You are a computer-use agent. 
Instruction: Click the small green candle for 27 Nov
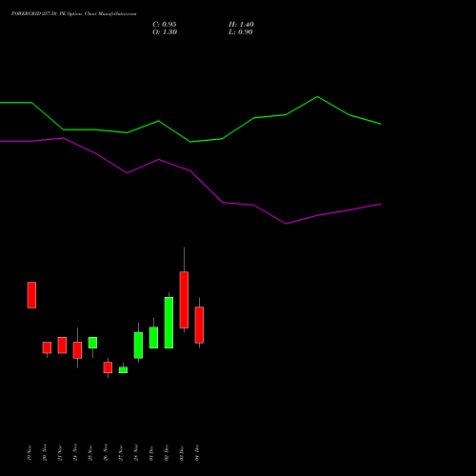tap(123, 370)
